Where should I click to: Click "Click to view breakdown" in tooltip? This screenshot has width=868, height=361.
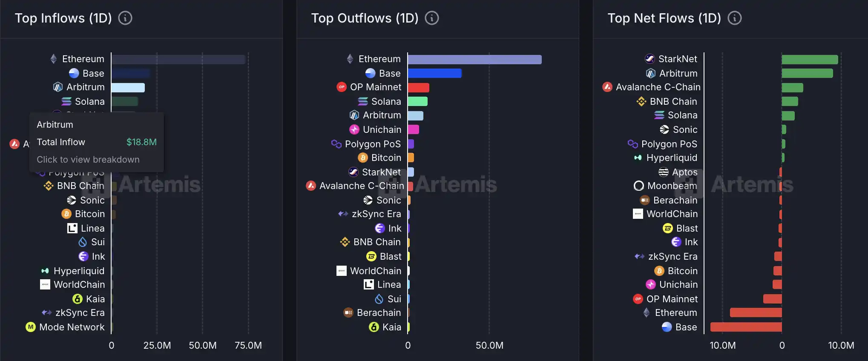pos(88,160)
